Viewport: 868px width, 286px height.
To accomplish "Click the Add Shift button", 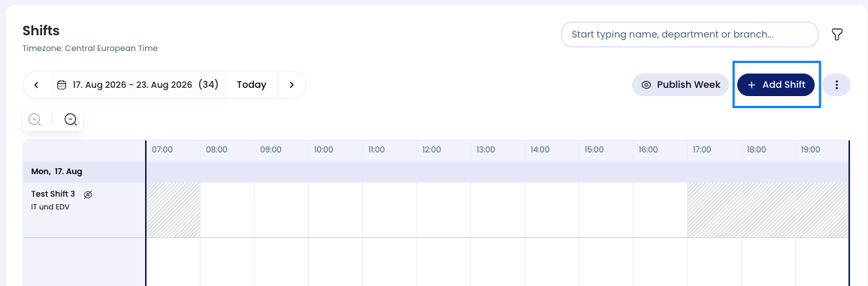I will pos(776,85).
